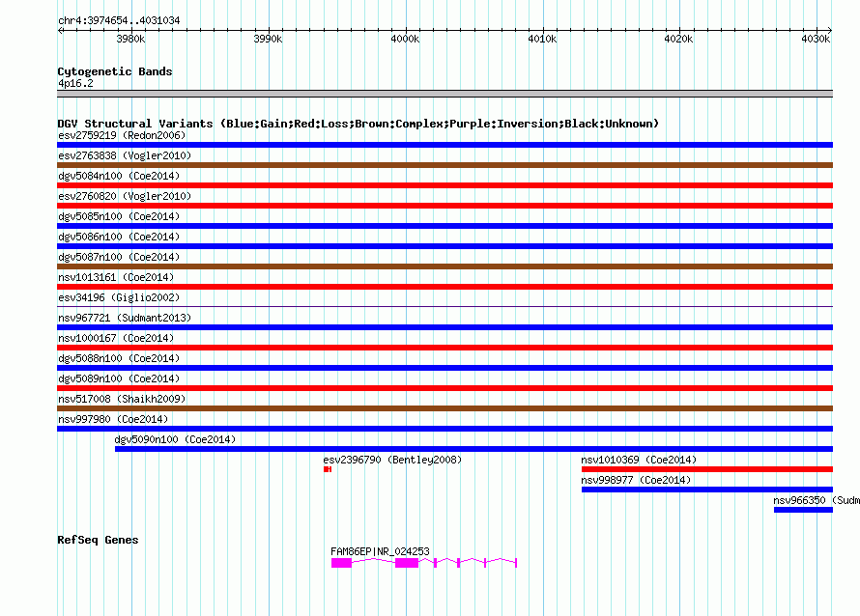860x616 pixels.
Task: Select the second magenta FAM86EP exon block
Action: 407,563
